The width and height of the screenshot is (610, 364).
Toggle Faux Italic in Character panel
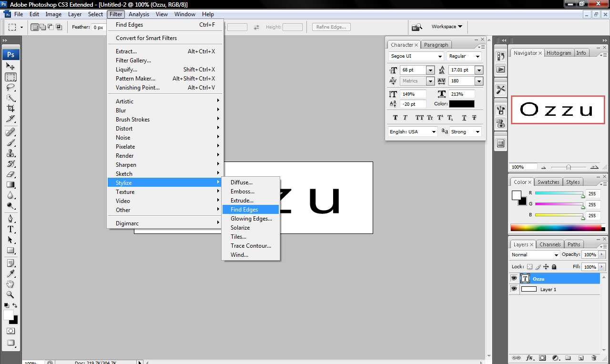(x=405, y=118)
